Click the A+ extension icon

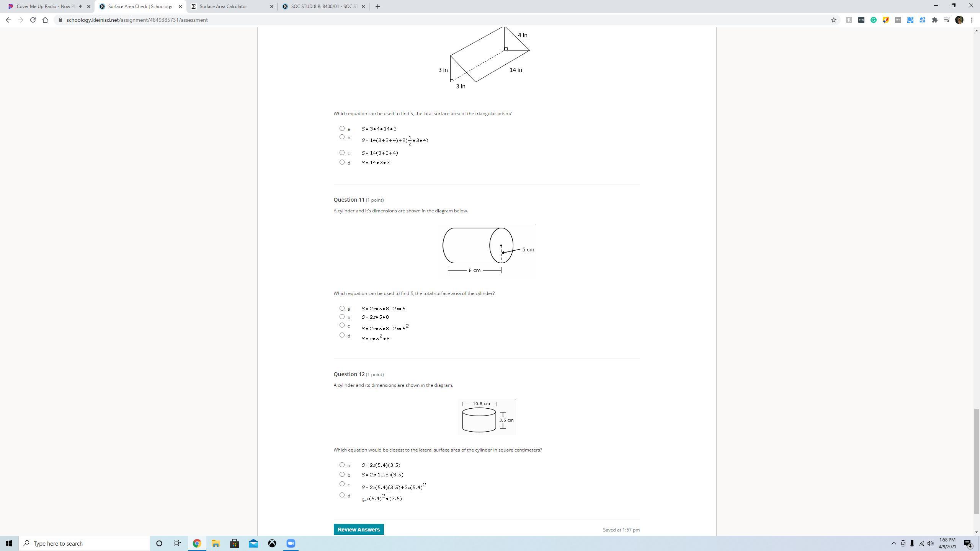[x=898, y=20]
